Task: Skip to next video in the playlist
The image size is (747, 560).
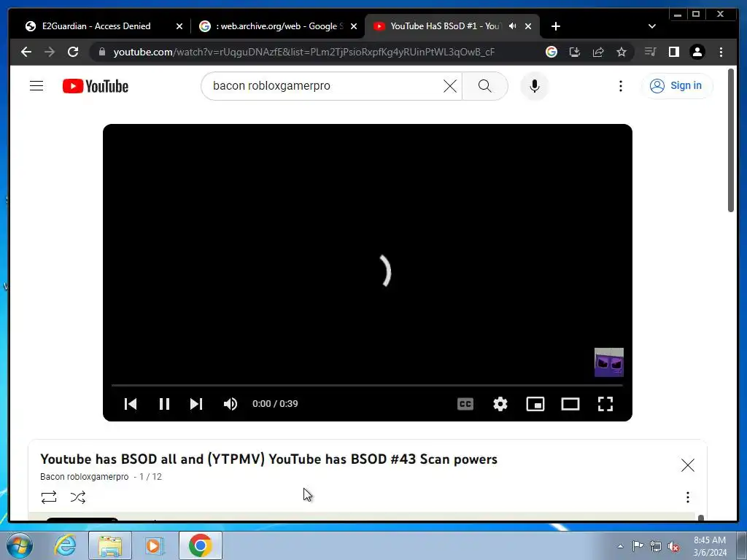Action: (x=196, y=404)
